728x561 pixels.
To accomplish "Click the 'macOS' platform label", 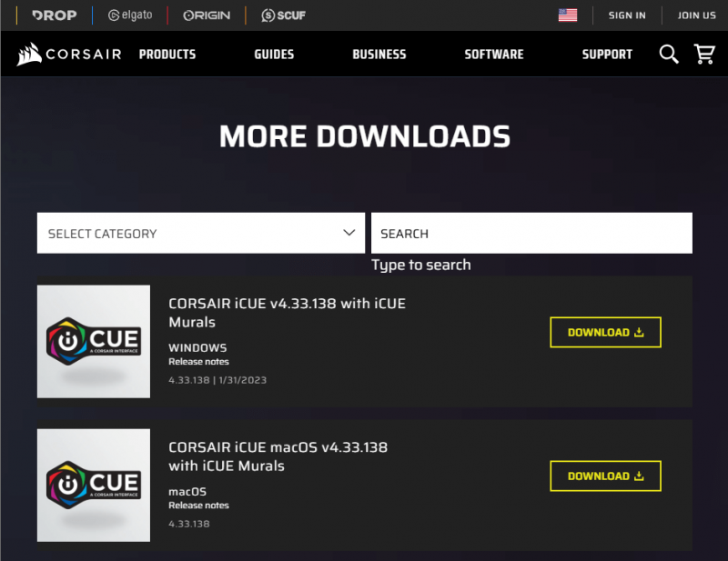I will [x=187, y=491].
